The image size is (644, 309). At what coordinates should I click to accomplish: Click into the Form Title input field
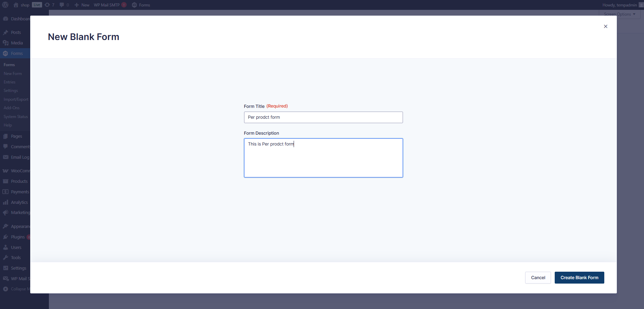[323, 117]
